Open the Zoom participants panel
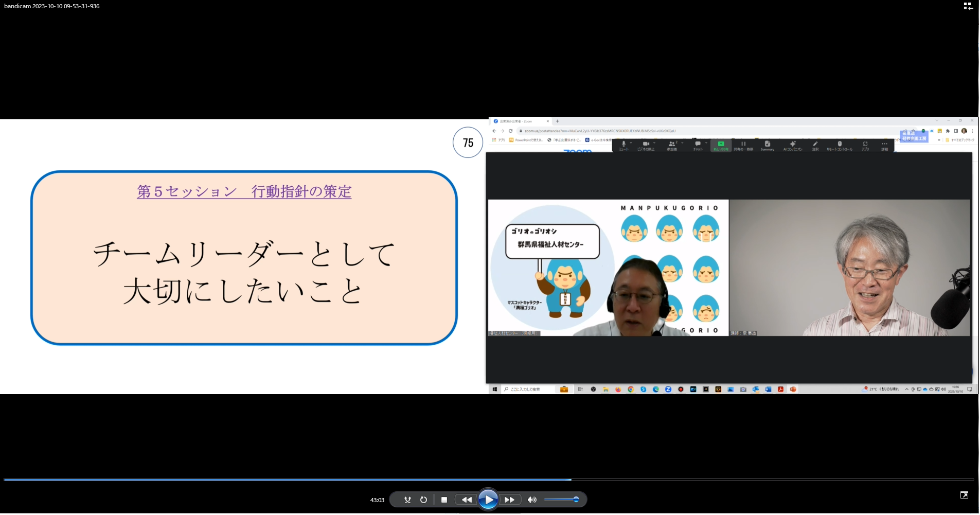This screenshot has width=980, height=515. point(672,146)
